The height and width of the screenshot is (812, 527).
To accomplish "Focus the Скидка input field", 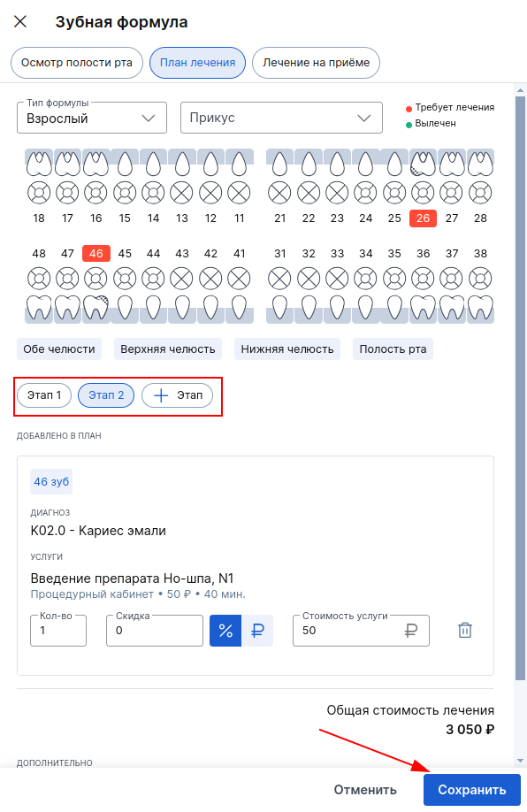I will coord(154,631).
